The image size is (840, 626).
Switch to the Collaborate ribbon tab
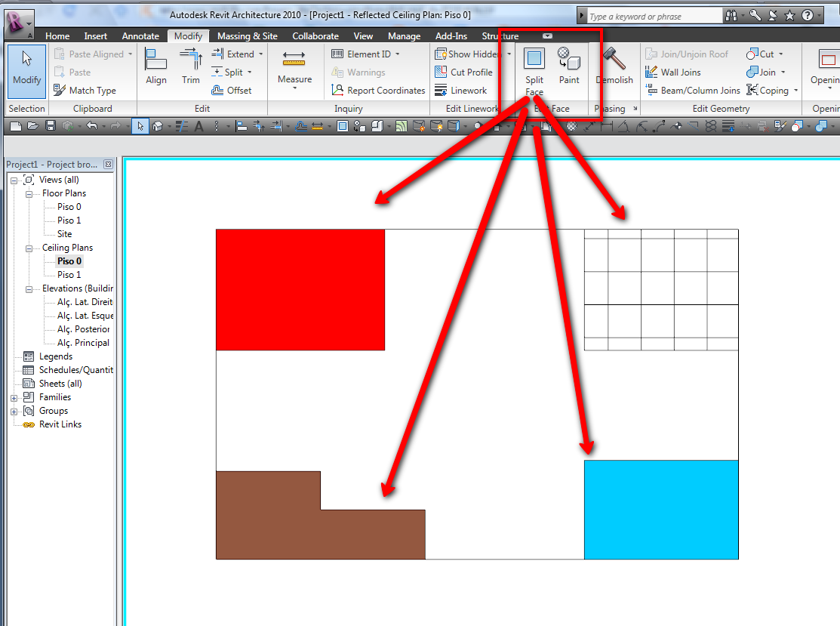pos(315,36)
